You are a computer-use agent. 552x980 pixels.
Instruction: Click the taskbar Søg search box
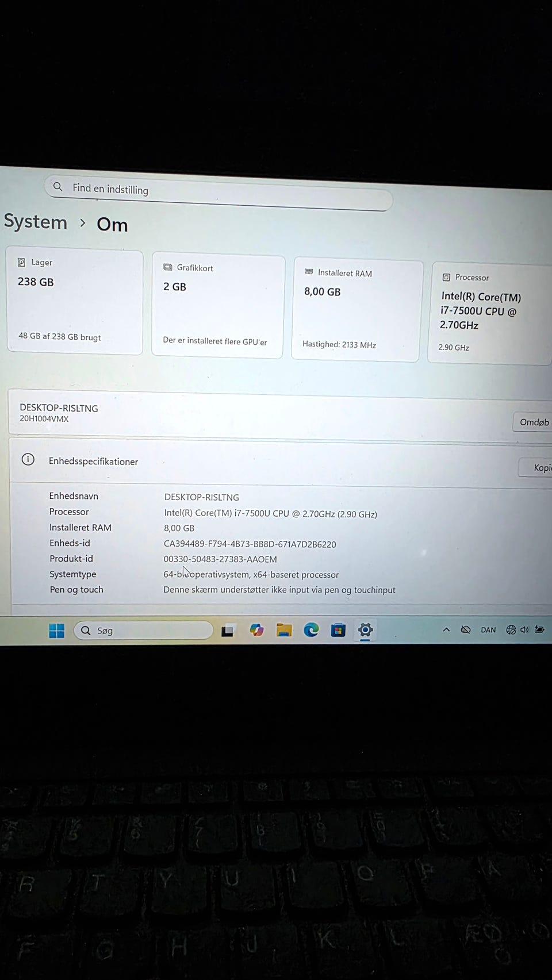143,631
